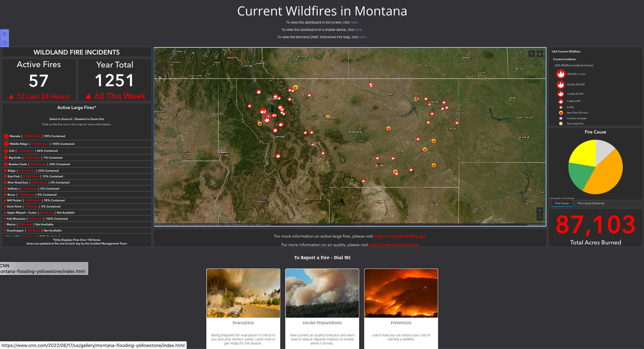The height and width of the screenshot is (349, 644).
Task: Click the Year Total 1251 indicator
Action: click(x=115, y=80)
